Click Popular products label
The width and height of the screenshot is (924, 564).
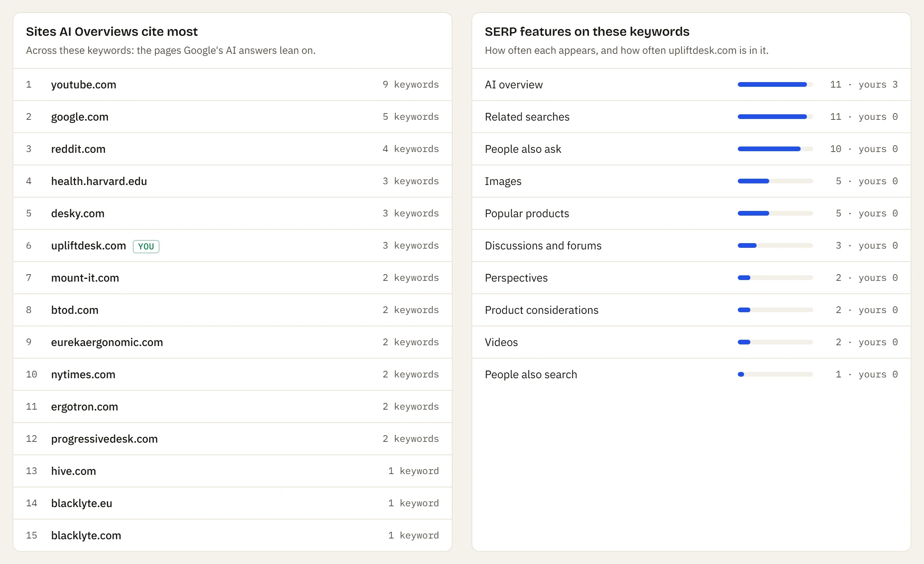click(527, 213)
